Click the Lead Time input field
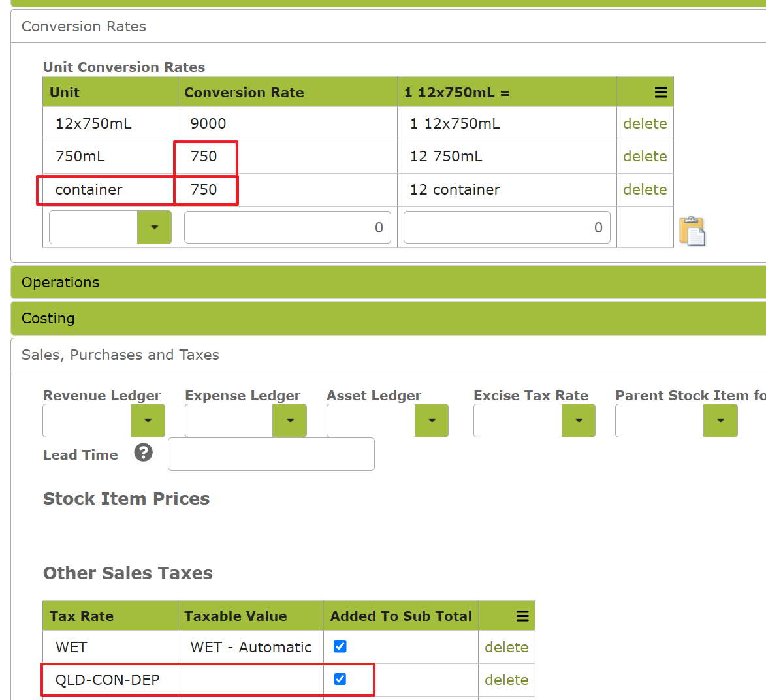The width and height of the screenshot is (766, 700). coord(271,454)
